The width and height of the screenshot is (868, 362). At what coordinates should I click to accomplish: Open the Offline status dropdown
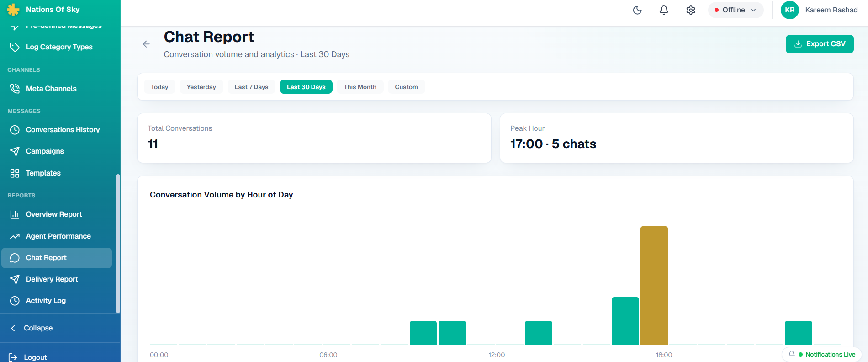pyautogui.click(x=736, y=10)
